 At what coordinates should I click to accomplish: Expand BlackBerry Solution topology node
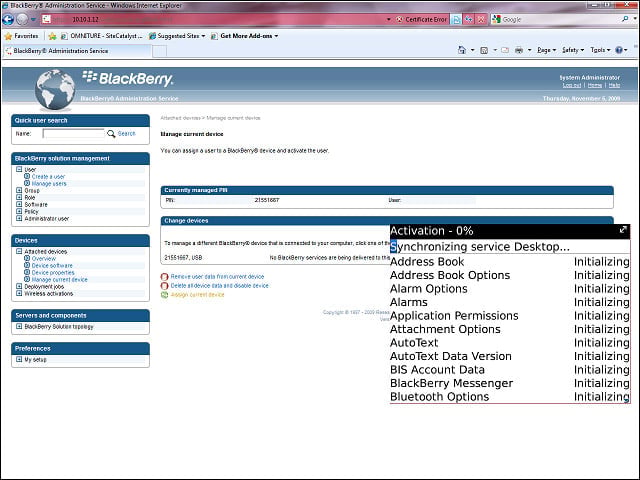[x=19, y=327]
